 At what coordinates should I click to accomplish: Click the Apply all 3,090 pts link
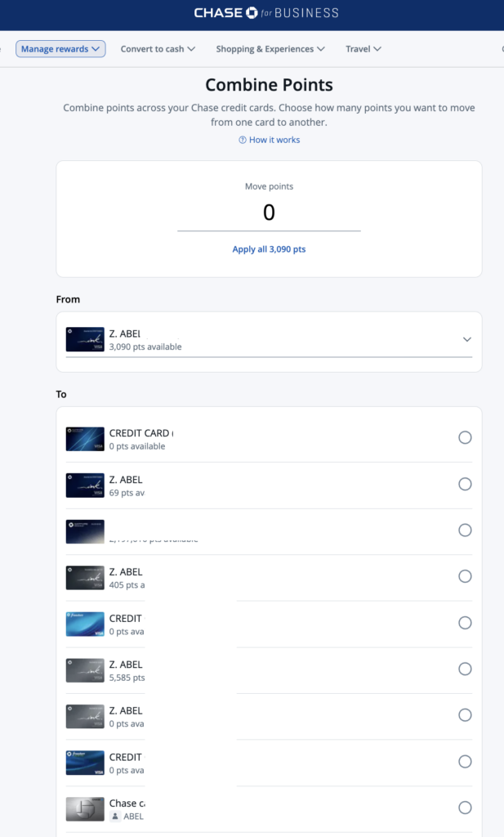click(269, 248)
